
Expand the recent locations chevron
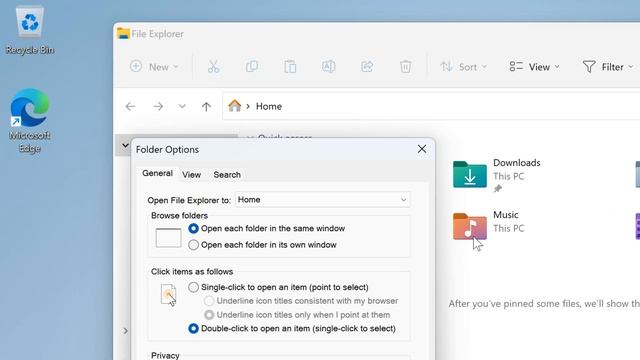[x=182, y=107]
